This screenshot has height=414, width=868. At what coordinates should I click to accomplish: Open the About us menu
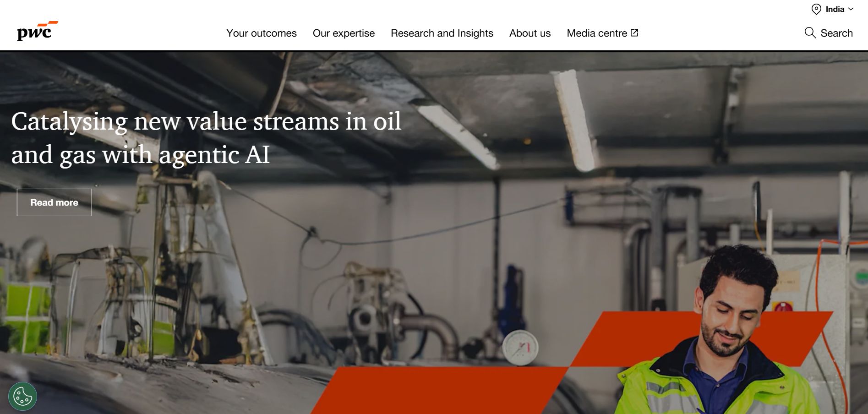point(530,33)
